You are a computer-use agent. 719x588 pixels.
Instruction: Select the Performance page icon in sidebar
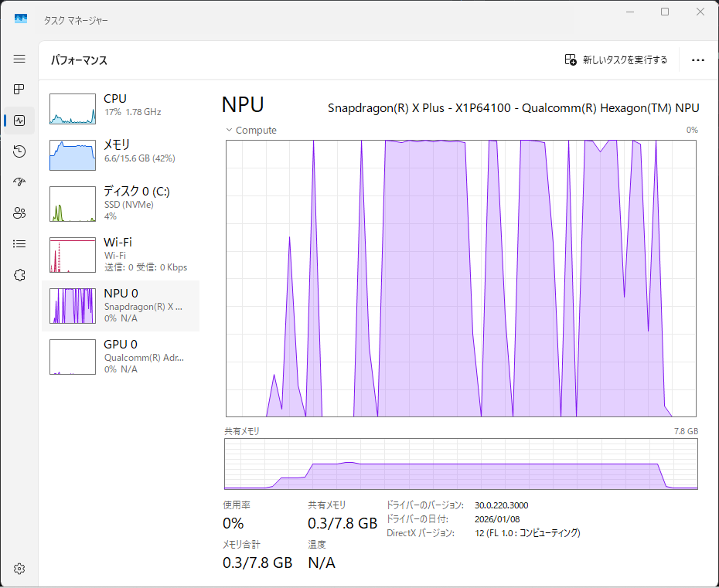click(19, 121)
